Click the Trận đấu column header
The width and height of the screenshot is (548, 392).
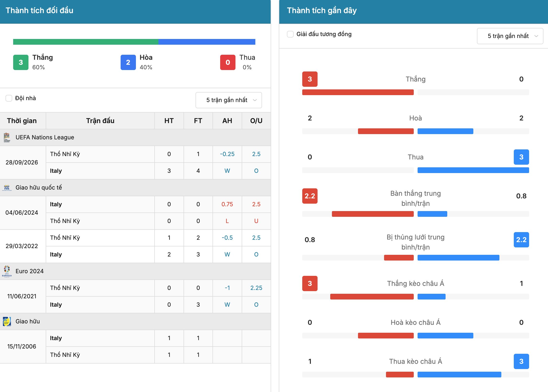click(x=100, y=121)
